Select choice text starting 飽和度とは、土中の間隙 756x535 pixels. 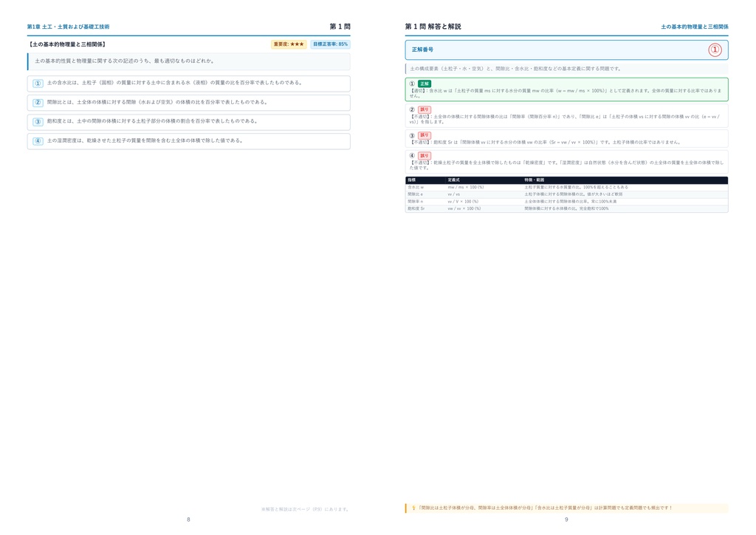pyautogui.click(x=152, y=121)
